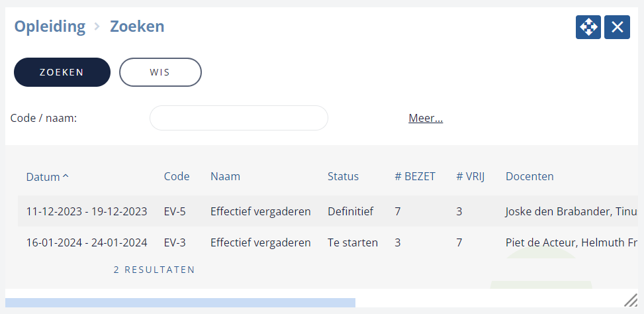644x314 pixels.
Task: Click the Docenten column header
Action: (x=529, y=176)
